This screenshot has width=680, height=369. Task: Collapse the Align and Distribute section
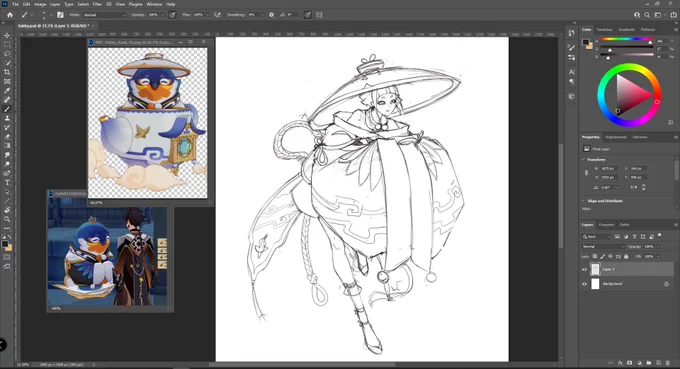point(583,201)
